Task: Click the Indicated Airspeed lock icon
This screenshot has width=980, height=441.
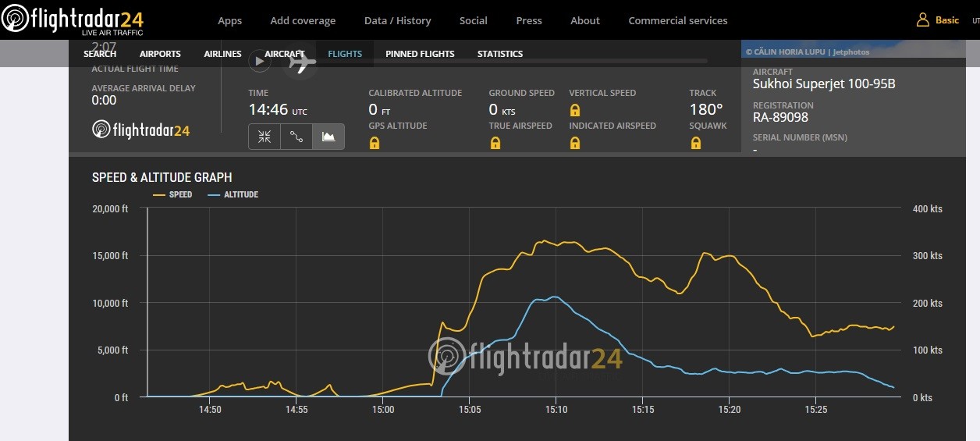Action: tap(575, 143)
